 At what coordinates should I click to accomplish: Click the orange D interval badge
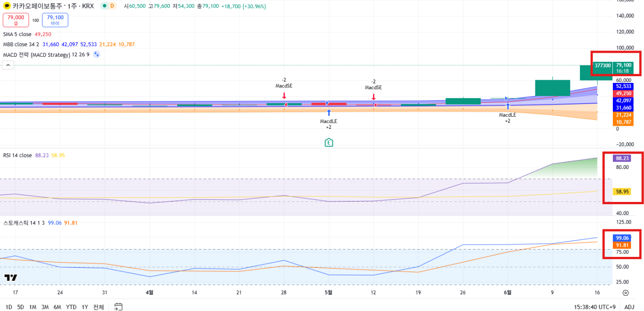[x=112, y=6]
